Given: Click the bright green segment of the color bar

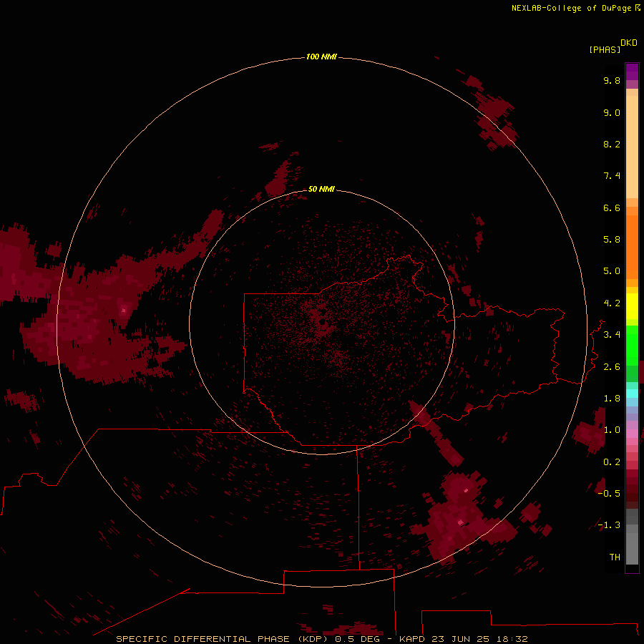Looking at the screenshot, I should click(632, 346).
